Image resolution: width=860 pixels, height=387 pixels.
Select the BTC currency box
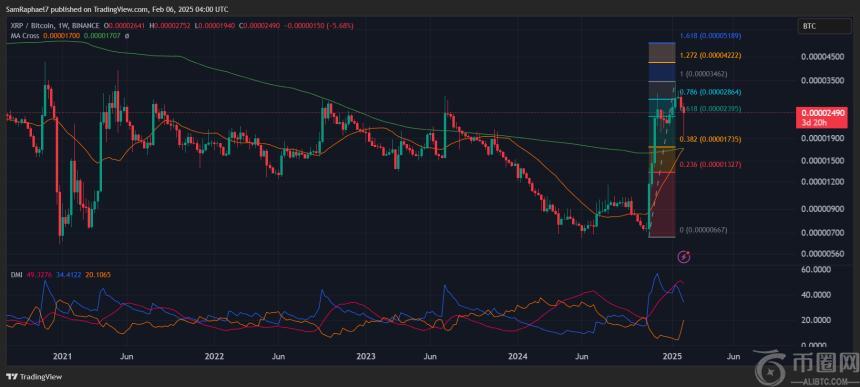(825, 25)
